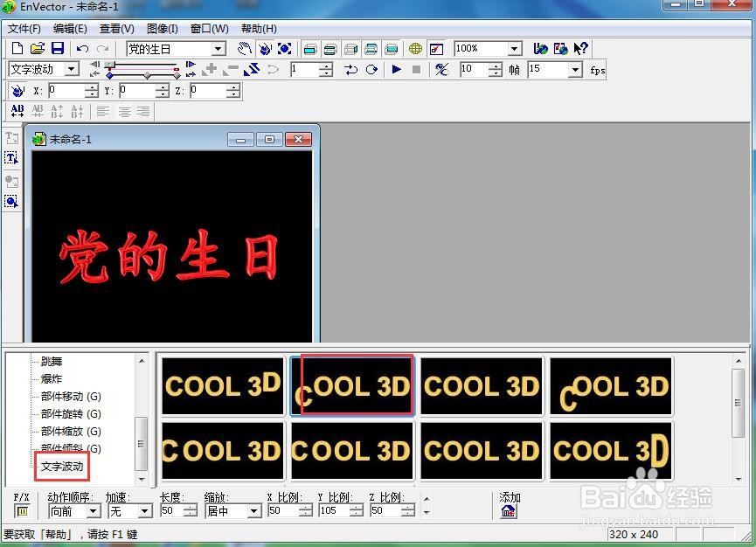Open the 帮助(H) menu
Image resolution: width=756 pixels, height=547 pixels.
point(259,29)
